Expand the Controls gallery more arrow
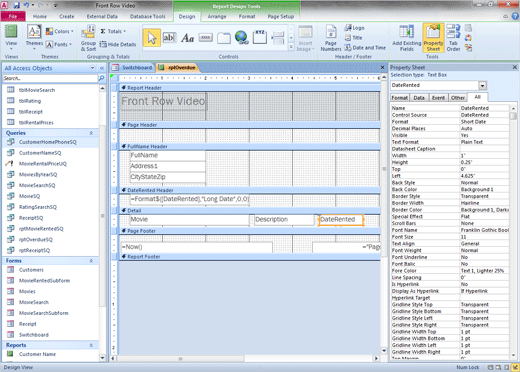520x372 pixels. [x=291, y=48]
